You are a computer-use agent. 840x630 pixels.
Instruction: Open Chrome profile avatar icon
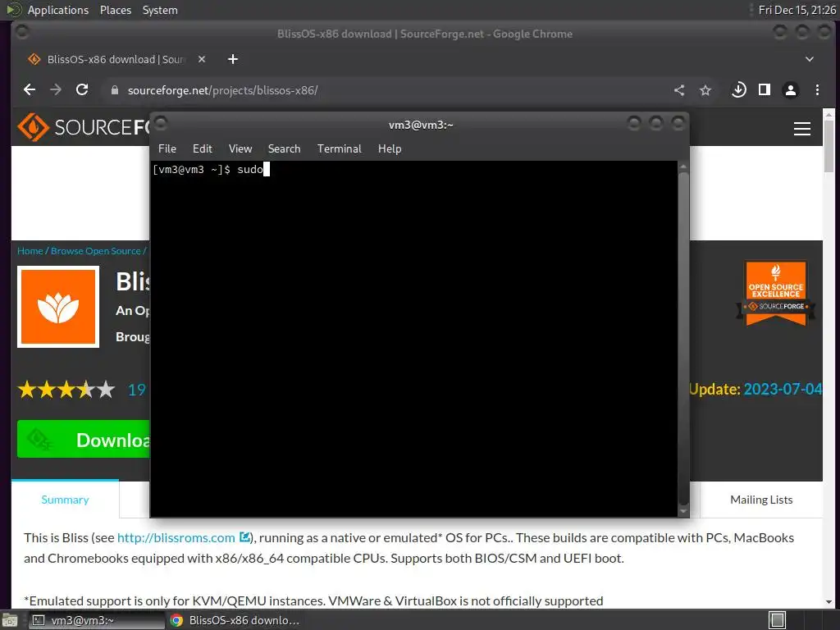(x=791, y=90)
